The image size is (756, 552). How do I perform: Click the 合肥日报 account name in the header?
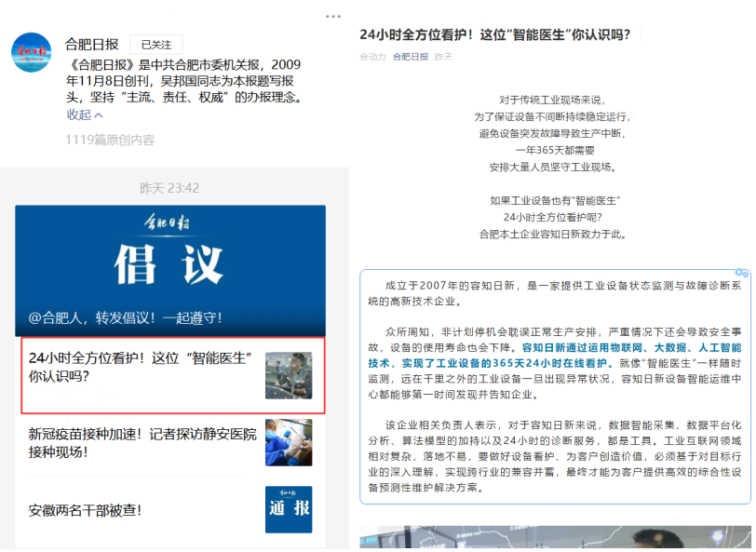[91, 44]
